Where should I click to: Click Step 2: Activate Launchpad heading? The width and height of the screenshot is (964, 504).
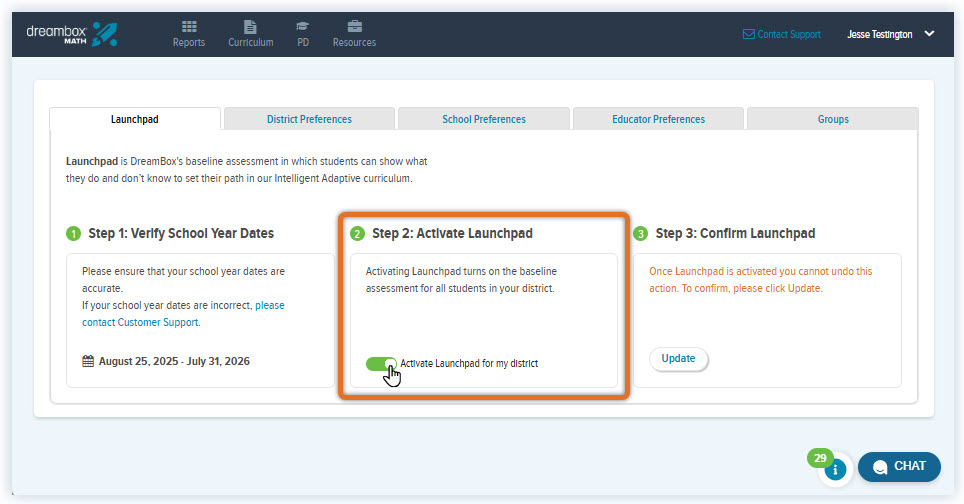tap(452, 234)
